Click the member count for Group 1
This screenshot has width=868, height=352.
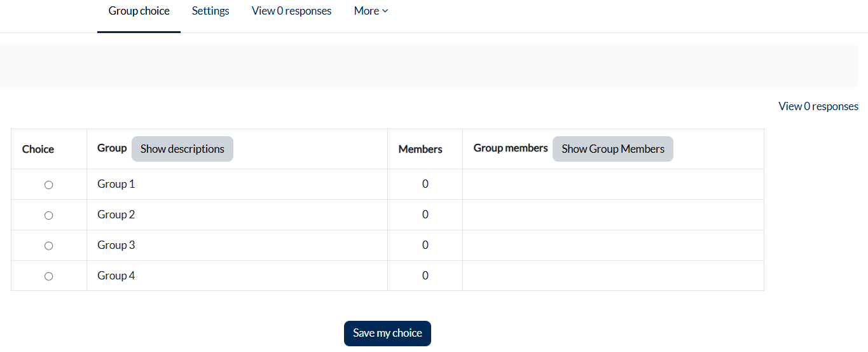coord(425,184)
